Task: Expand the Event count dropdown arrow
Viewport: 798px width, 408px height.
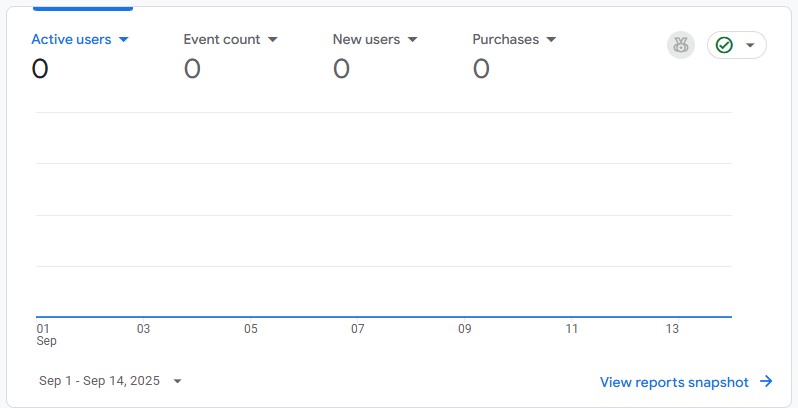Action: 272,40
